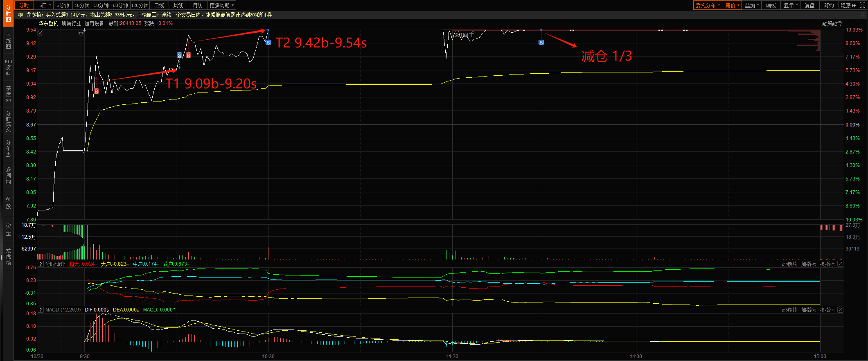Open 多股 in the left sidebar
The image size is (868, 361).
tap(8, 203)
